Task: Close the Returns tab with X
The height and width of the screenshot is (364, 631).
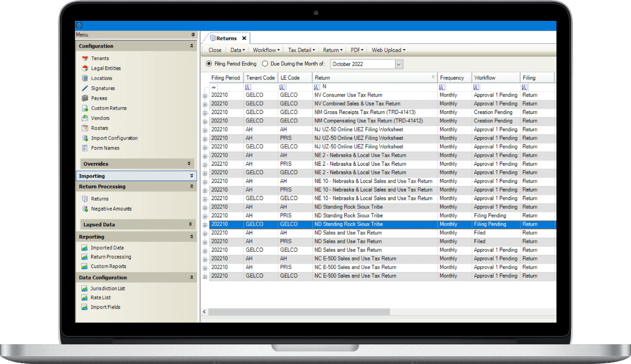Action: 244,38
